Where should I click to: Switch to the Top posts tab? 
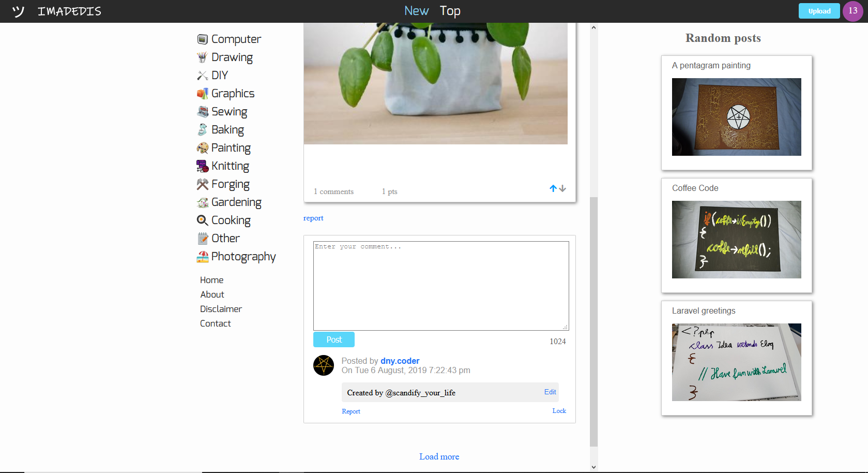[450, 11]
